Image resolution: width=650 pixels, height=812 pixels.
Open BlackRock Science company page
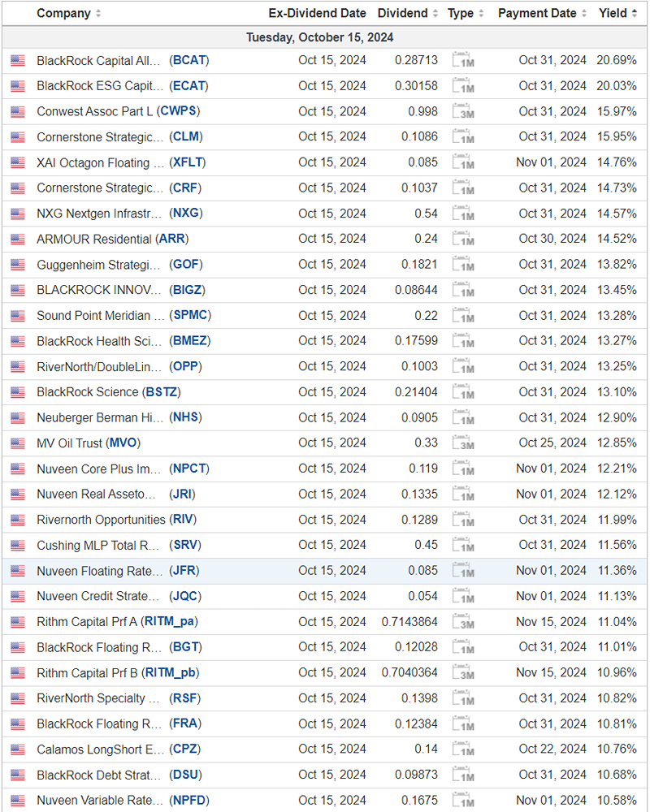pos(88,392)
